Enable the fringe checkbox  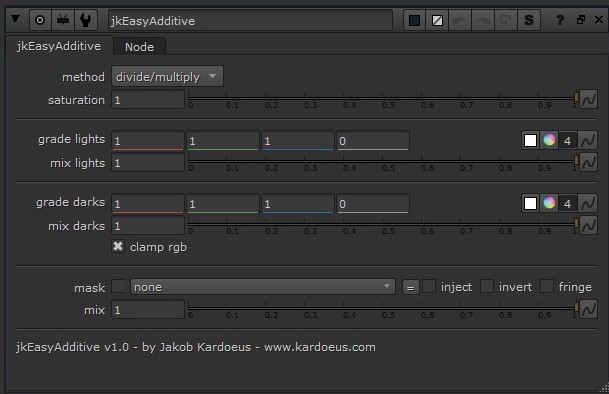tap(546, 286)
